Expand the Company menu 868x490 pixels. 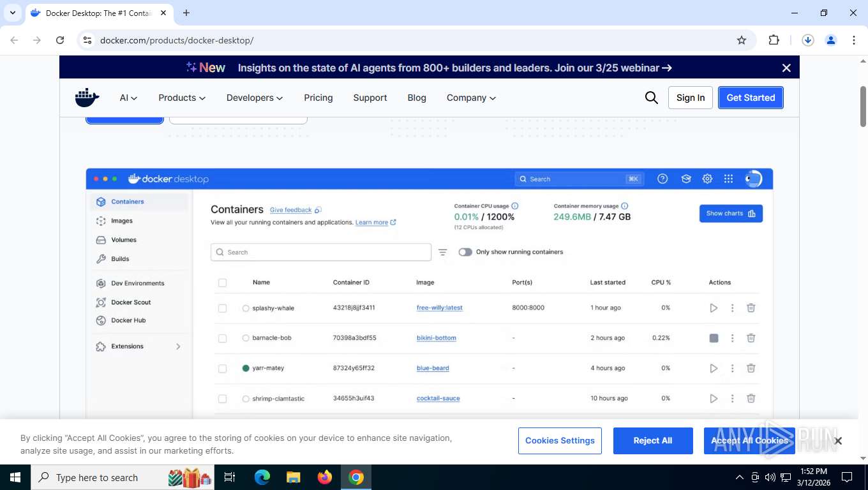[x=471, y=98]
